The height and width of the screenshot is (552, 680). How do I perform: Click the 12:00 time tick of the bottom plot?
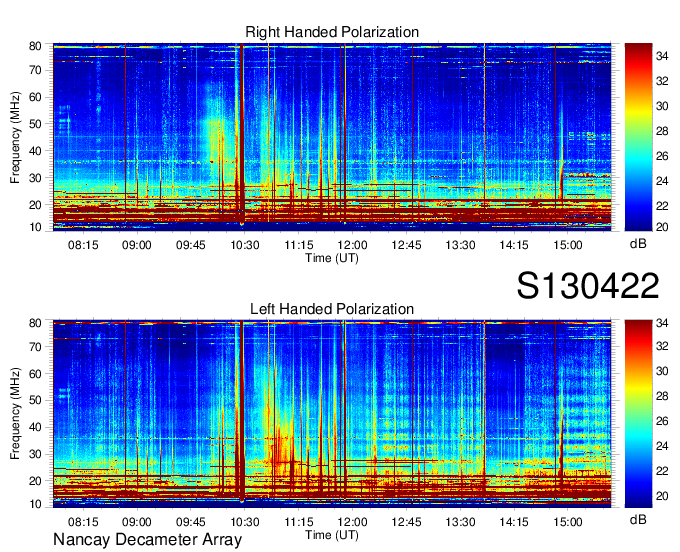[353, 522]
